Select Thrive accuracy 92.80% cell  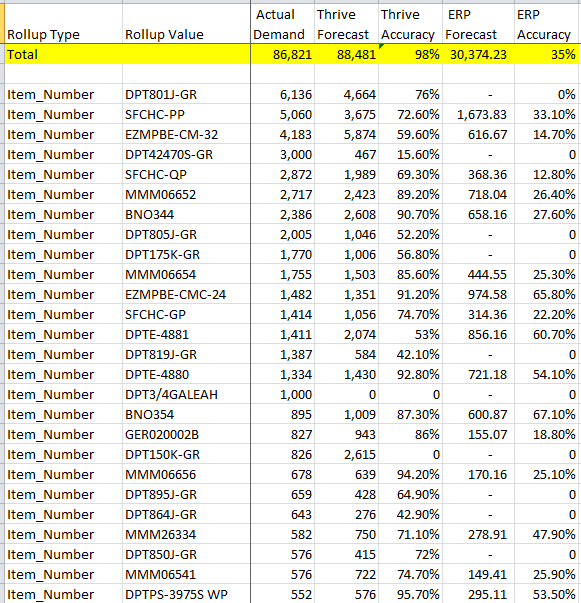click(x=410, y=374)
